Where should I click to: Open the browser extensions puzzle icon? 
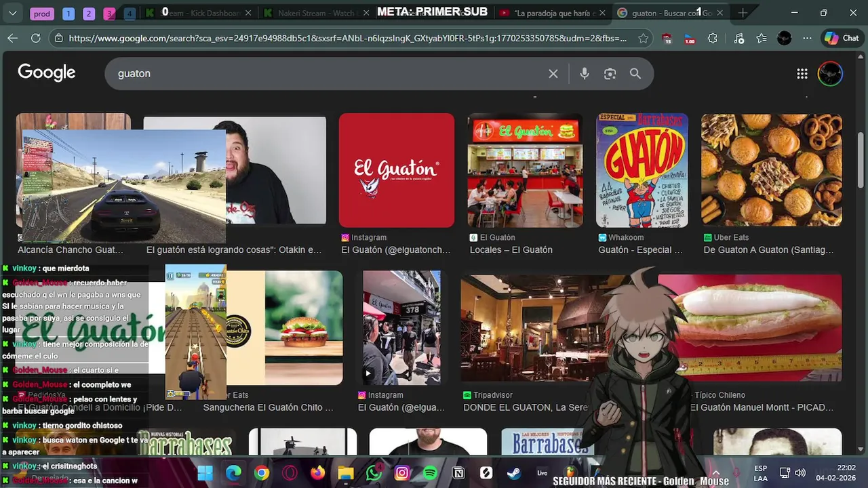pos(712,38)
